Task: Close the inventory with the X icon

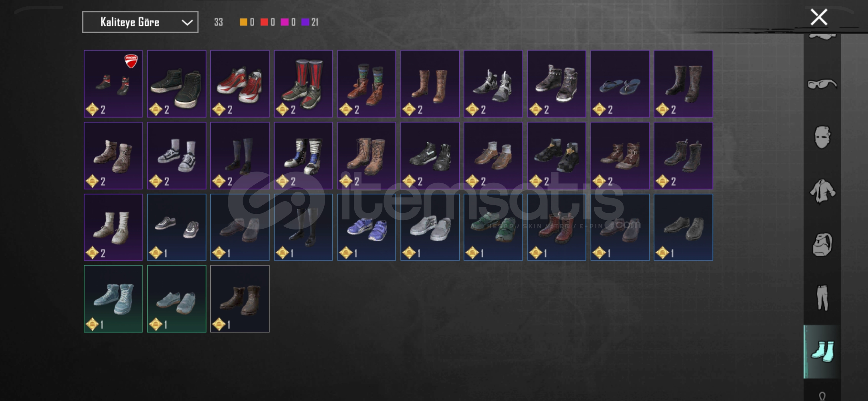Action: (819, 17)
